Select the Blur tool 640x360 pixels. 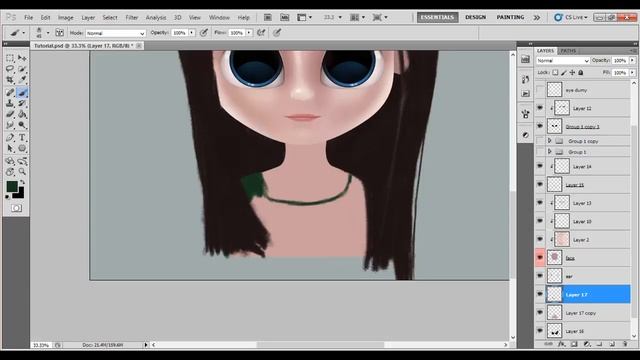10,125
